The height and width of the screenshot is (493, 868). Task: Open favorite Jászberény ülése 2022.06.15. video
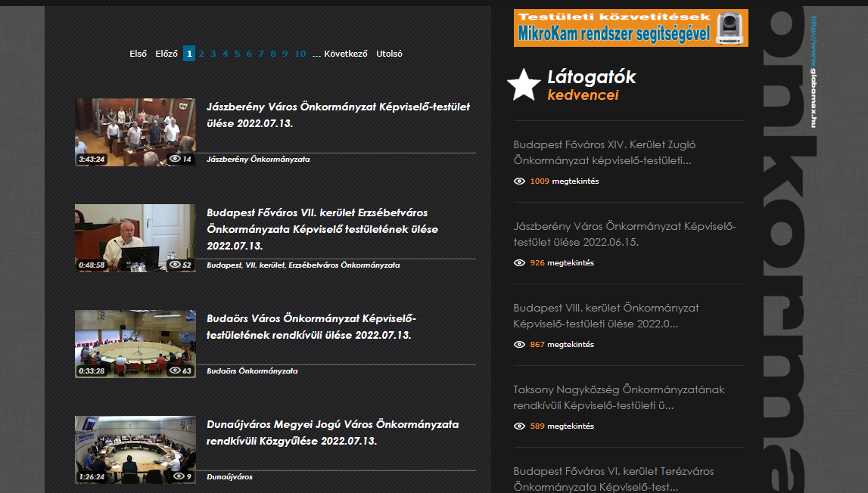(624, 234)
